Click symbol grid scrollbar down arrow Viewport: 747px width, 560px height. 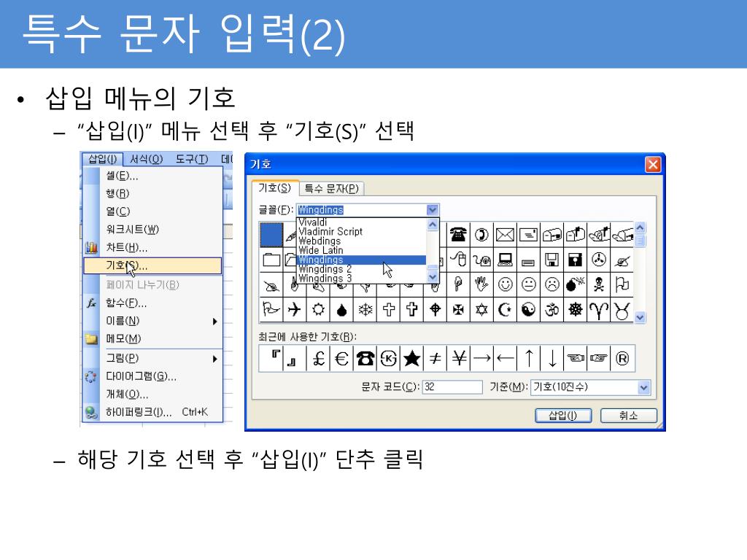tap(640, 317)
